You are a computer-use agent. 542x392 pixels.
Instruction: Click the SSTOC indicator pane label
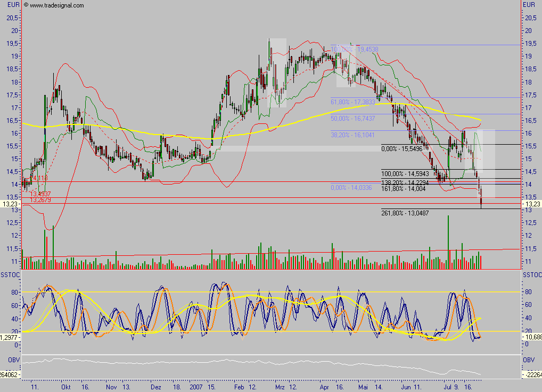(x=9, y=274)
